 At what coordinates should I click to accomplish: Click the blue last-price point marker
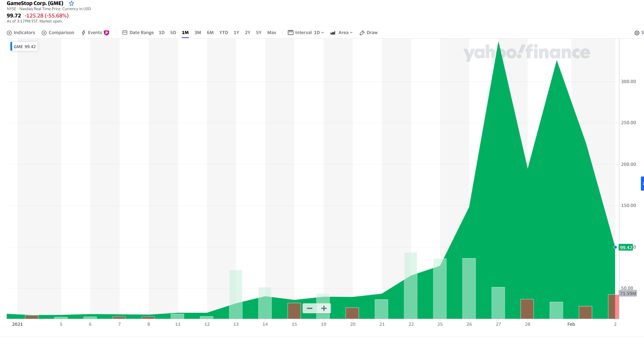coord(615,247)
